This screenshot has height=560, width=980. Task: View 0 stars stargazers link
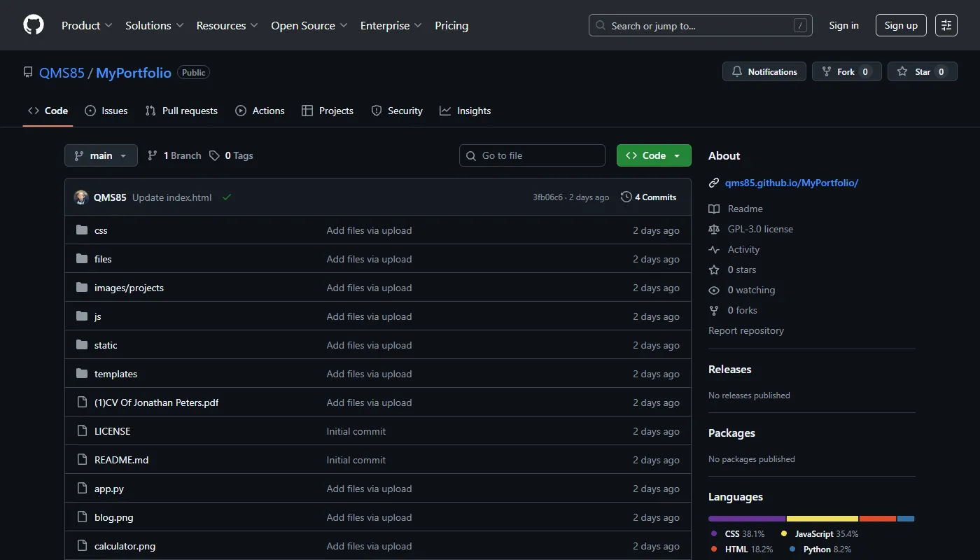tap(732, 269)
